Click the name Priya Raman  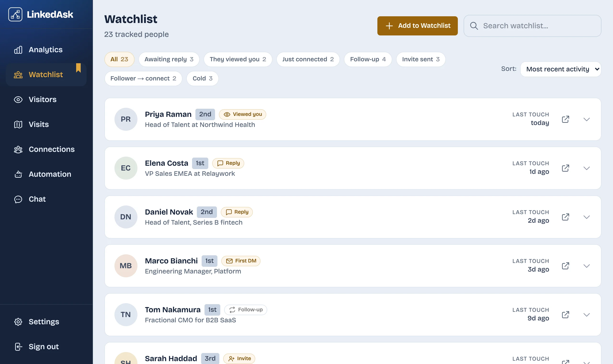[x=168, y=114]
